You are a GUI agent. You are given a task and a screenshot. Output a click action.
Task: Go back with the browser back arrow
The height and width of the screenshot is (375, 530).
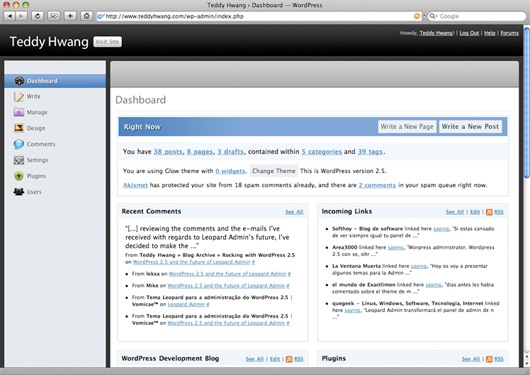pyautogui.click(x=10, y=16)
